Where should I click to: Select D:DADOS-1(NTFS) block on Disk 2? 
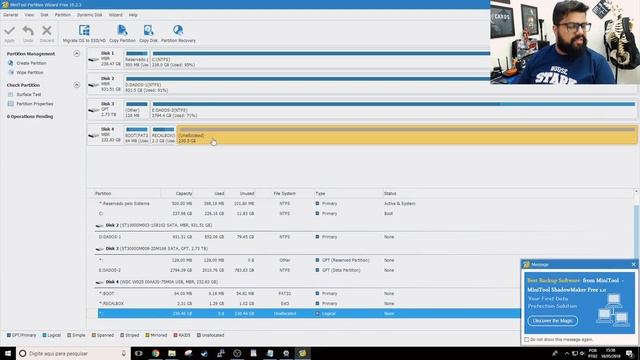point(307,84)
